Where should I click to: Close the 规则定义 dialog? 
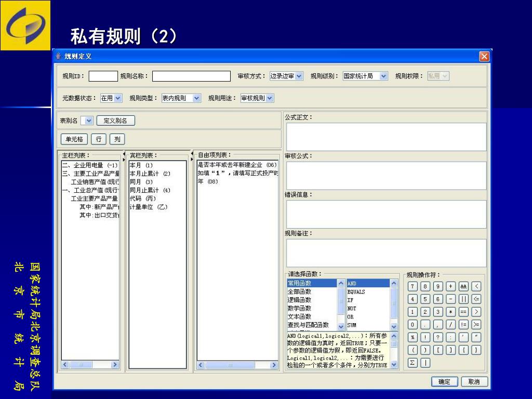484,56
